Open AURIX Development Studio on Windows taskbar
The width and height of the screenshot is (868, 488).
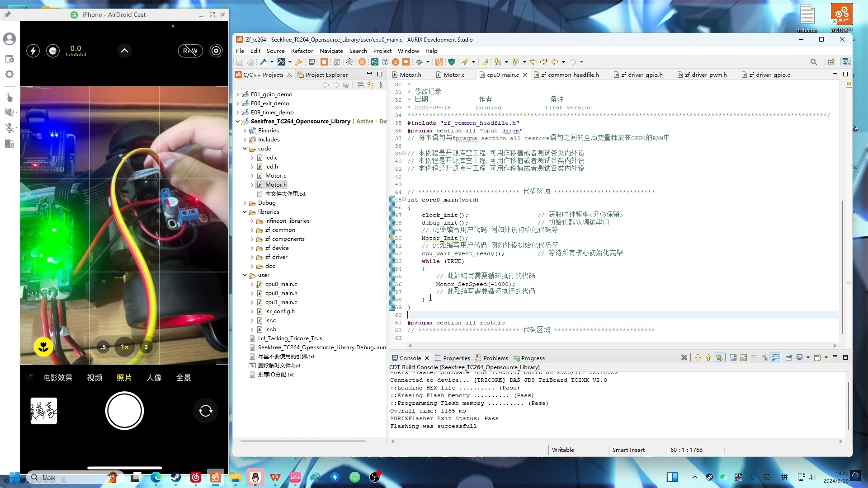click(x=216, y=477)
